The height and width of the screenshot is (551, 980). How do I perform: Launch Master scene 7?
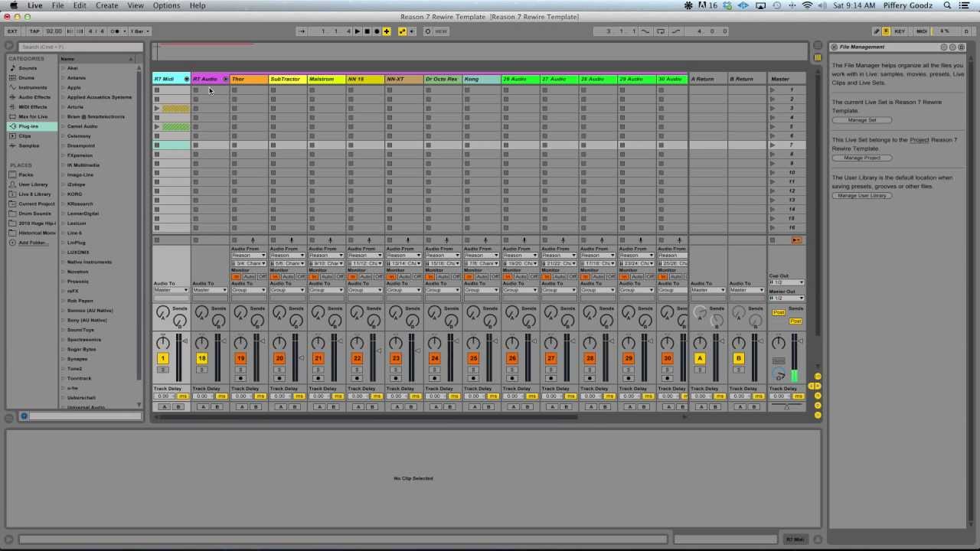[773, 145]
